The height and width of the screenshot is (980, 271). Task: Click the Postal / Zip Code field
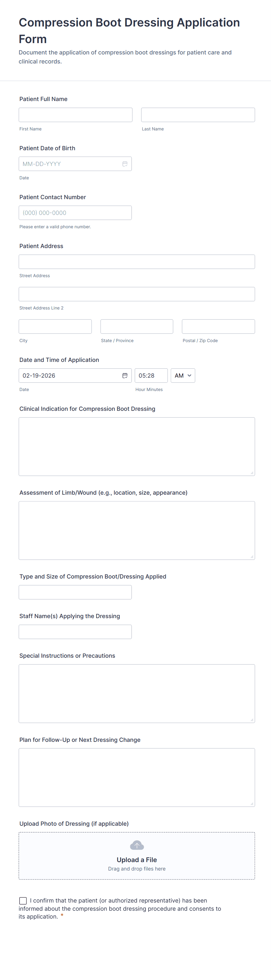[218, 326]
